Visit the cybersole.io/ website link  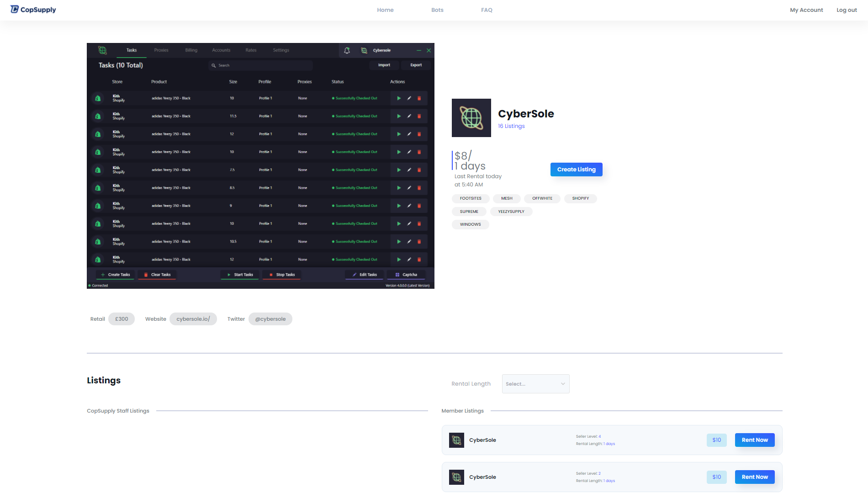[193, 319]
